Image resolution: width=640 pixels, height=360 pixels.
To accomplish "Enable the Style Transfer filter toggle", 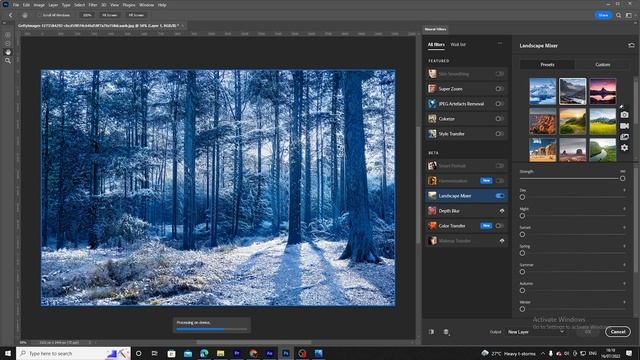I will pos(500,133).
